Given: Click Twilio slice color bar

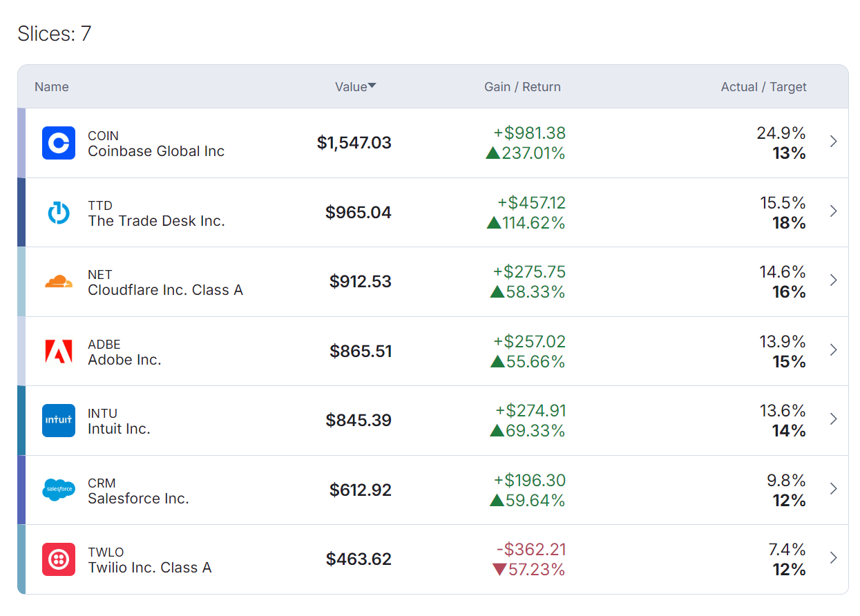Looking at the screenshot, I should [21, 559].
